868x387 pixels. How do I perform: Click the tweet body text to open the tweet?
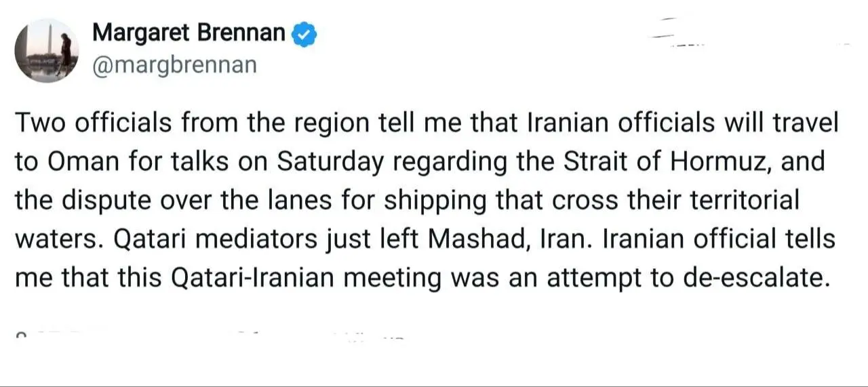pos(427,201)
